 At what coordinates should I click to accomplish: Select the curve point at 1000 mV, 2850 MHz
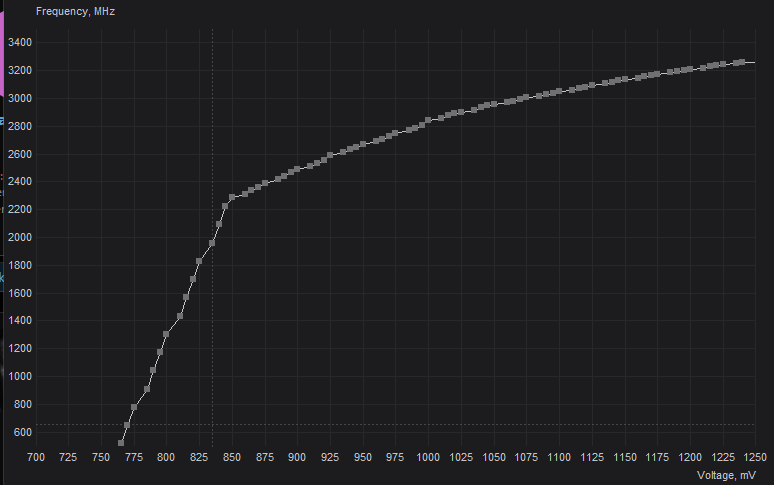pyautogui.click(x=428, y=120)
